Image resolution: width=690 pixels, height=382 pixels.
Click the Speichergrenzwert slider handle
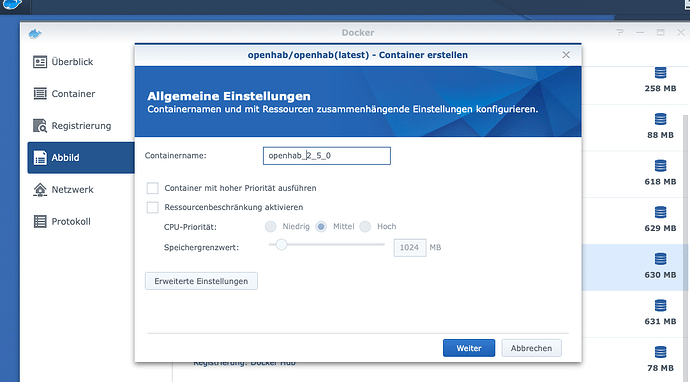[282, 245]
